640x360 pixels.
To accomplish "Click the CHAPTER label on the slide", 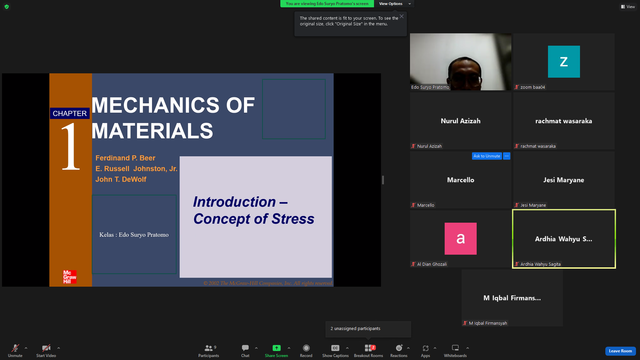I will [x=69, y=113].
